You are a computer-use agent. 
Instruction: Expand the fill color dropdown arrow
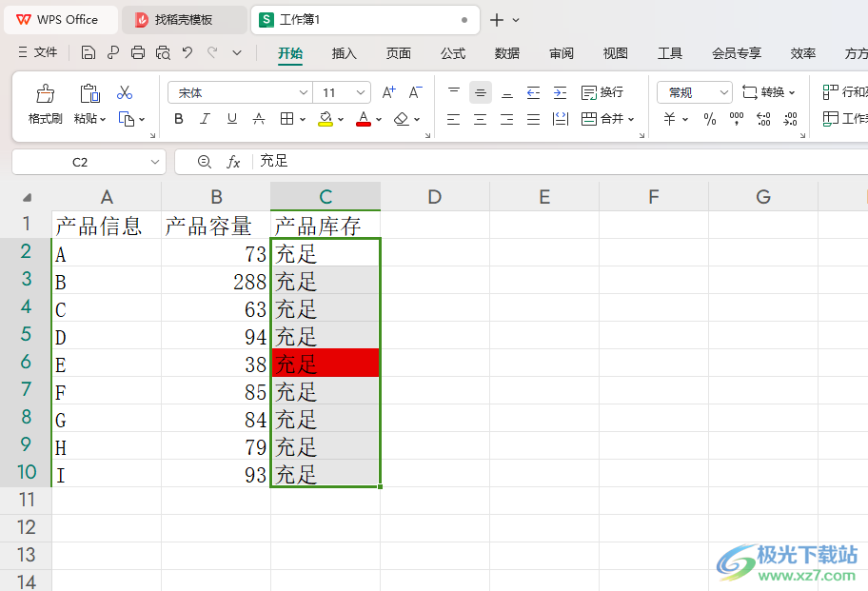341,119
